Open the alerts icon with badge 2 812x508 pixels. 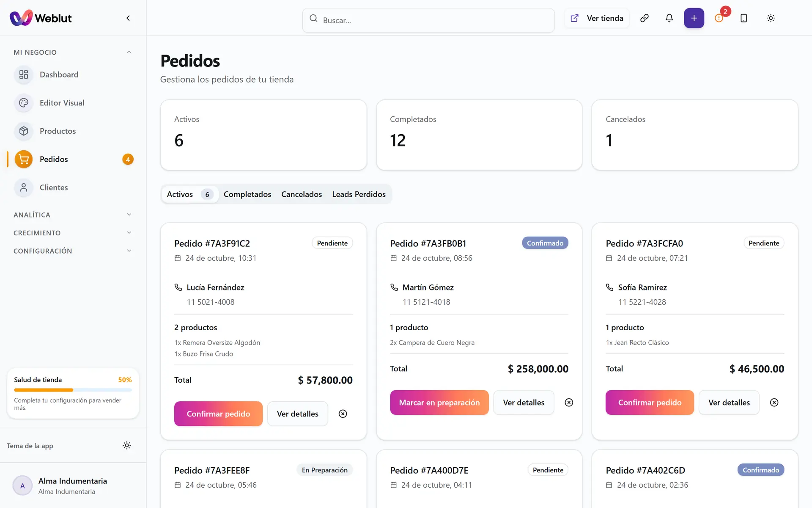pyautogui.click(x=719, y=18)
